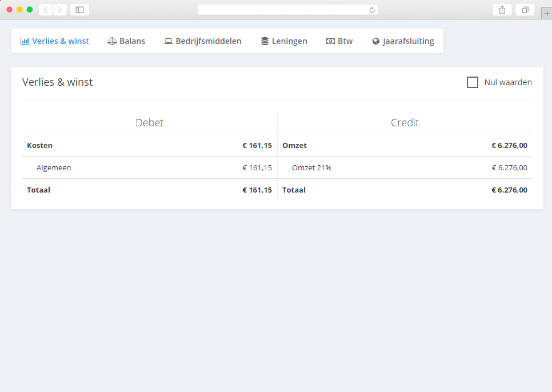Viewport: 552px width, 392px height.
Task: Click the balance scale icon for Balans
Action: tap(112, 41)
